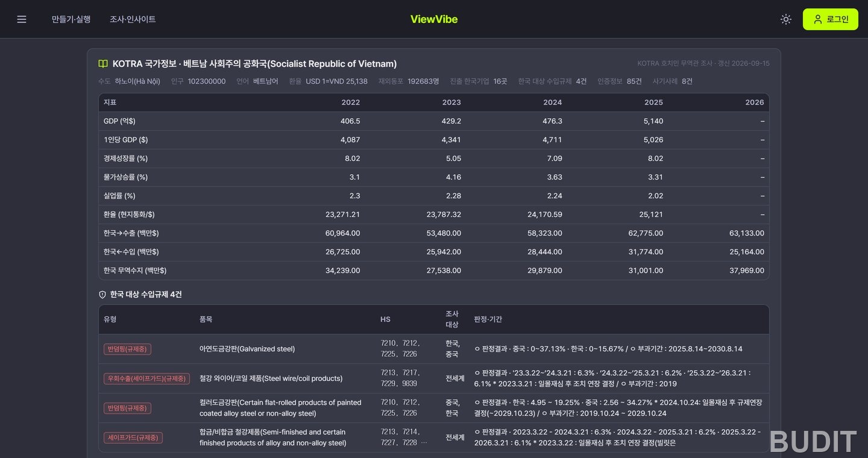Click the 우회수출(세이프가드)(규제중) tag
Viewport: 868px width, 458px height.
coord(147,378)
